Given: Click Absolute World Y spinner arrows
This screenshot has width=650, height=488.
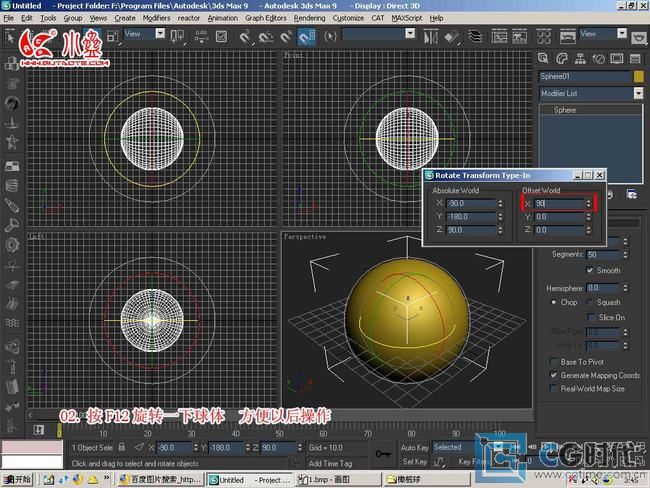Looking at the screenshot, I should coord(500,216).
